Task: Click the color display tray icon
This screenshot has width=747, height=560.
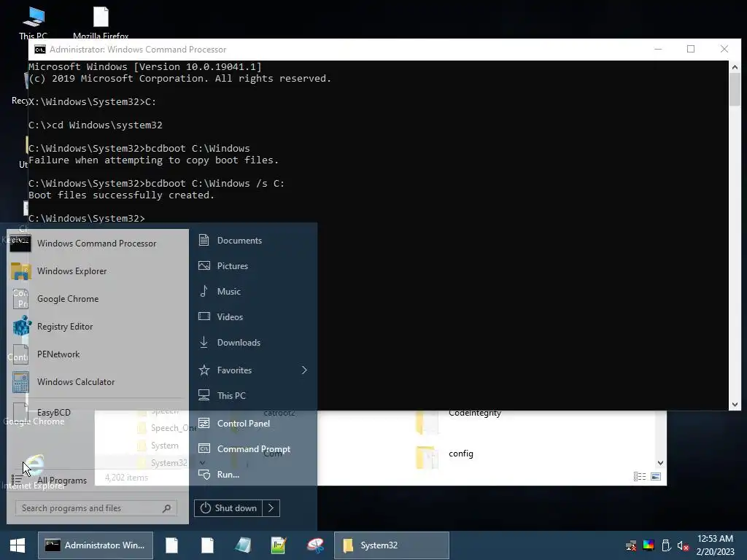Action: pyautogui.click(x=649, y=545)
